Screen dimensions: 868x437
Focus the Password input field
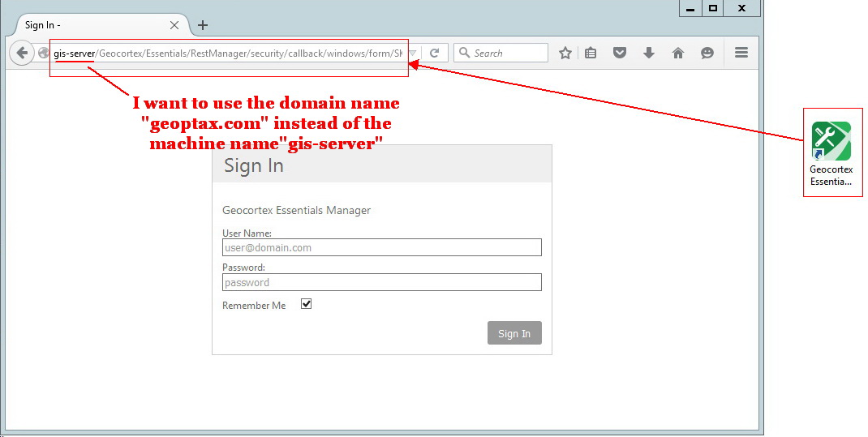(382, 282)
